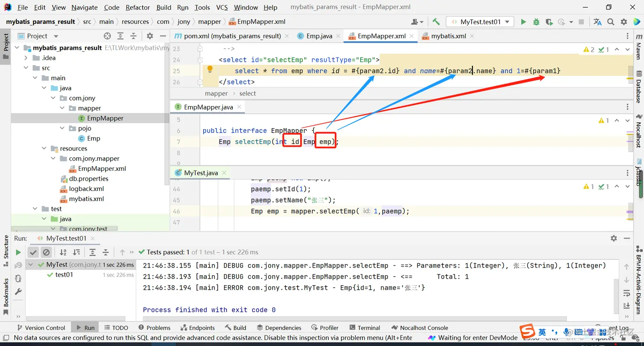Toggle show ignored tests
The height and width of the screenshot is (346, 644).
click(46, 252)
